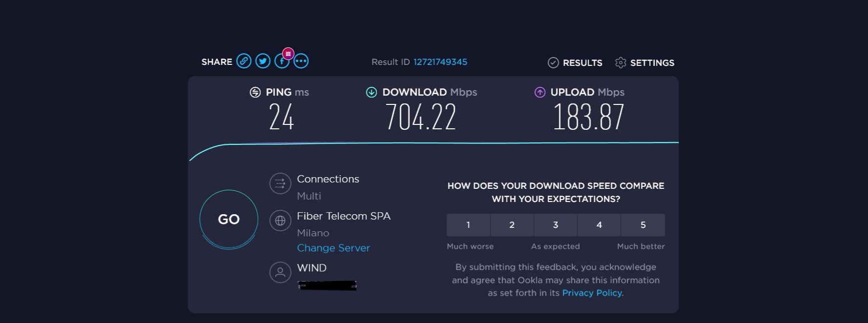
Task: Open the Privacy Policy link
Action: pos(592,293)
